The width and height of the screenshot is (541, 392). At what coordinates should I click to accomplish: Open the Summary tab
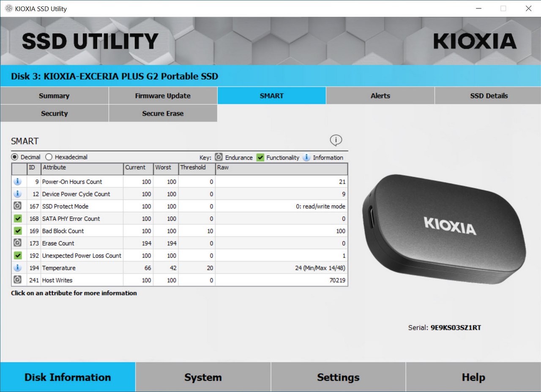[x=54, y=96]
